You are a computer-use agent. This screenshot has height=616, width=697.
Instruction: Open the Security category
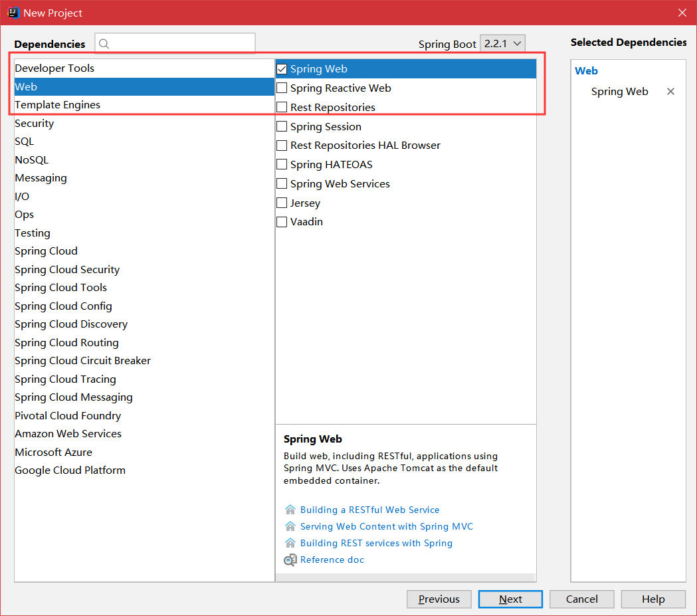pos(144,123)
